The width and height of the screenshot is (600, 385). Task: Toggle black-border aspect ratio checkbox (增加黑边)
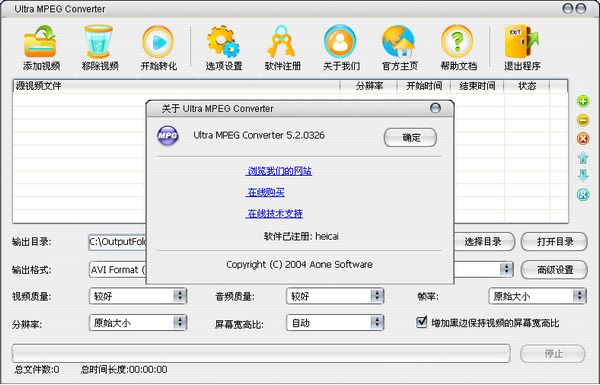coord(421,321)
